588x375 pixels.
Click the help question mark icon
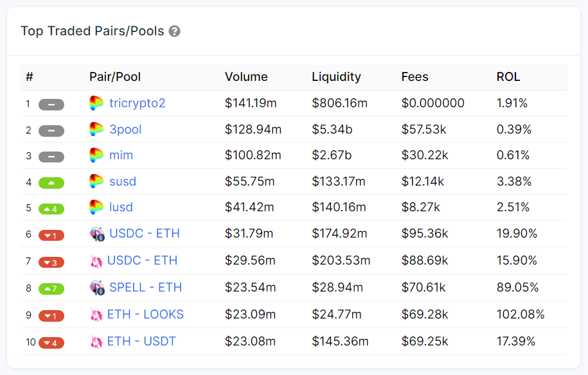(x=175, y=31)
